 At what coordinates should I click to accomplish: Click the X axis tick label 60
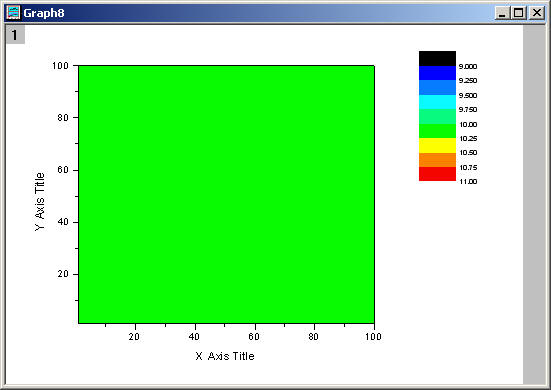pyautogui.click(x=254, y=337)
